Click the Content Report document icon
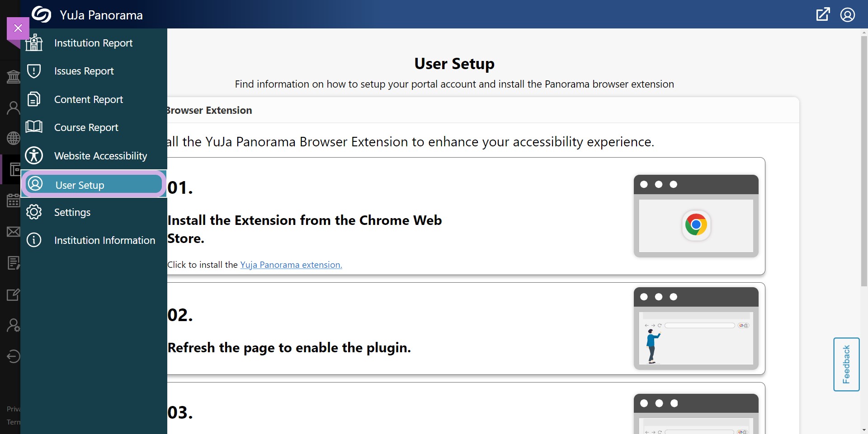The height and width of the screenshot is (434, 868). (34, 99)
